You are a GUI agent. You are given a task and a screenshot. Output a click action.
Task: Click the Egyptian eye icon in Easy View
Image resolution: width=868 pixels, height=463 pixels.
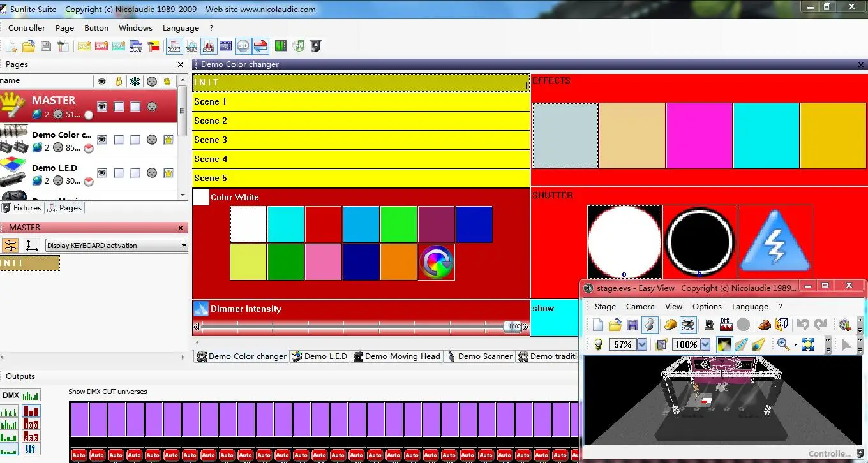[688, 325]
